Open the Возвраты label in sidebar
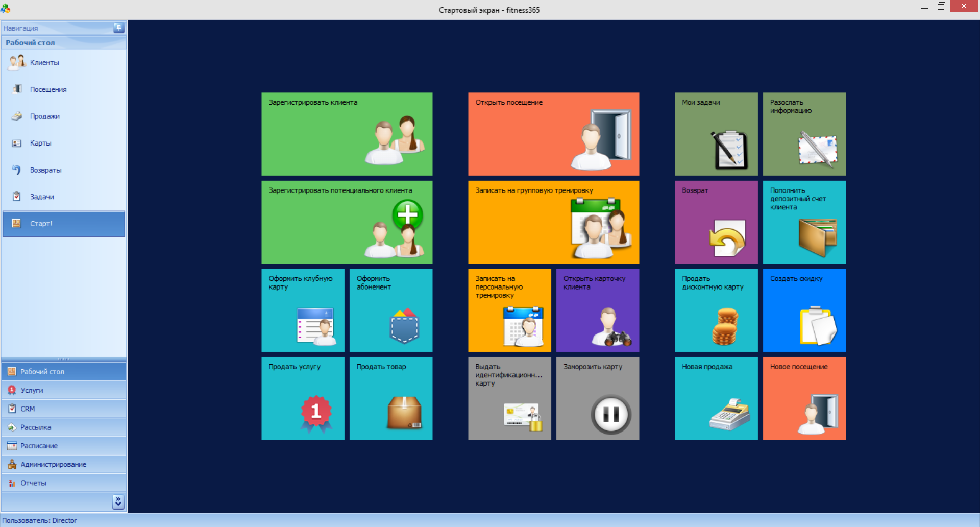The image size is (980, 527). pyautogui.click(x=46, y=170)
